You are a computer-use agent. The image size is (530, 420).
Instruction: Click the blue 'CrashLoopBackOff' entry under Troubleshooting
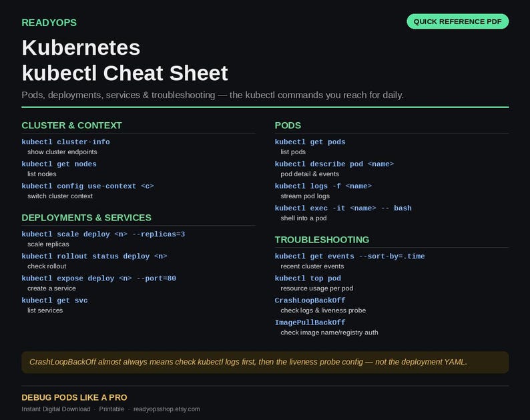pos(310,300)
